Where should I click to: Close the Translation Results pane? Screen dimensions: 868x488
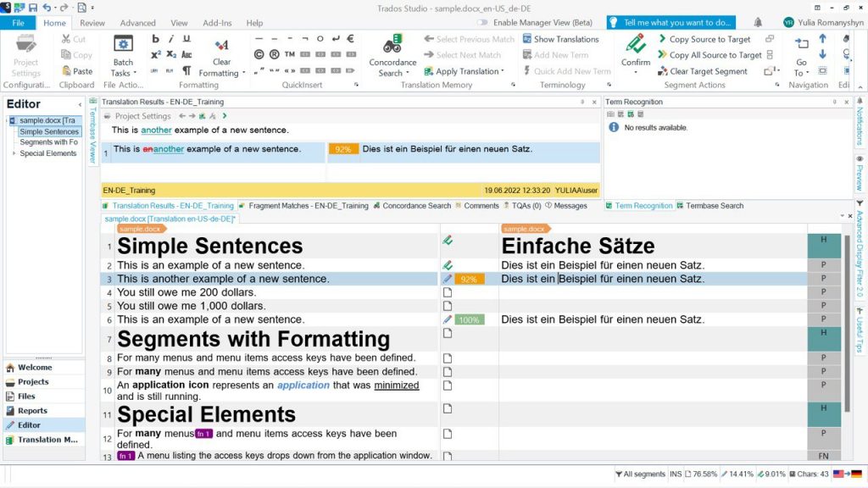tap(594, 102)
